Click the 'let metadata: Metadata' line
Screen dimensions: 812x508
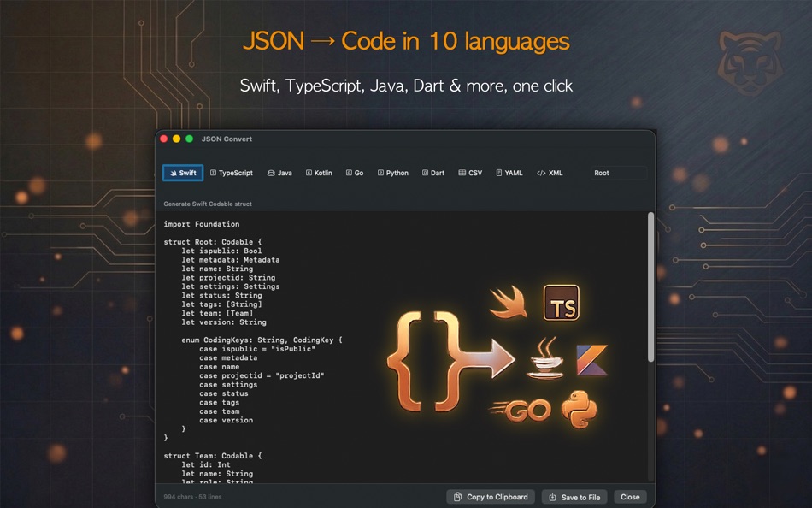(231, 260)
